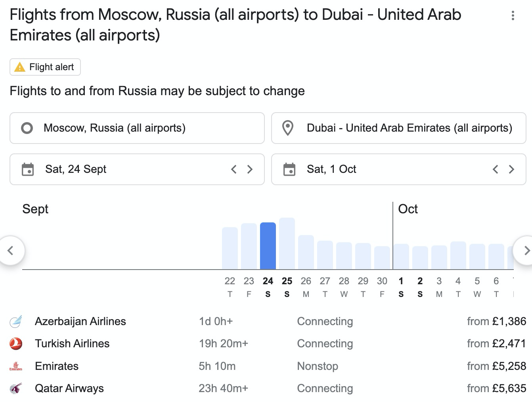
Task: Click the Flight alert warning badge
Action: 45,67
